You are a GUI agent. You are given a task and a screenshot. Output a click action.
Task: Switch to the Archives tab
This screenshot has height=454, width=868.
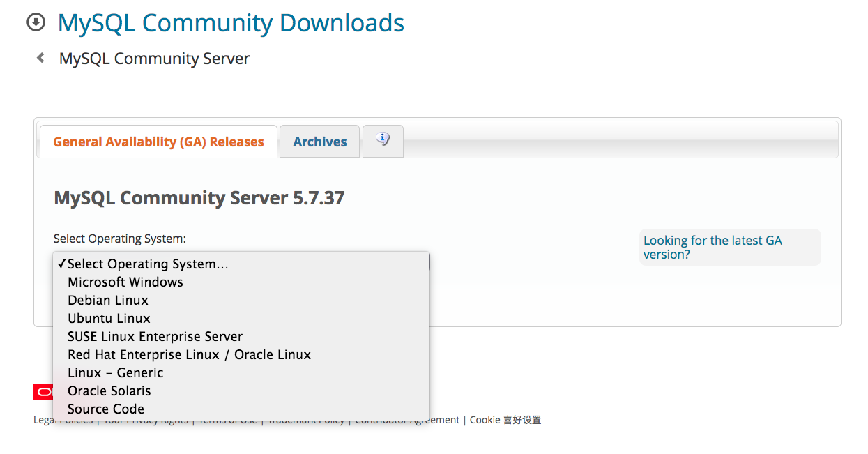click(x=320, y=142)
